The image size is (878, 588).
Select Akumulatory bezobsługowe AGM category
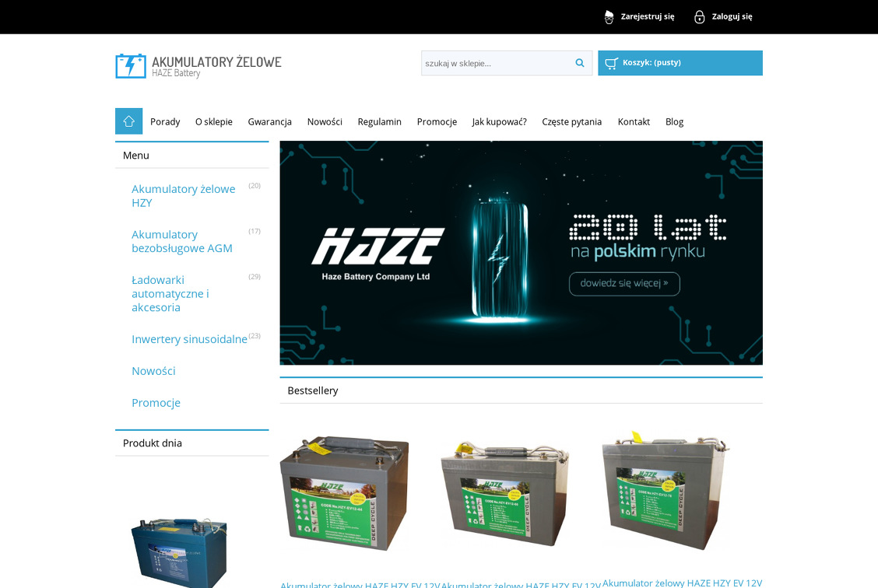coord(182,241)
